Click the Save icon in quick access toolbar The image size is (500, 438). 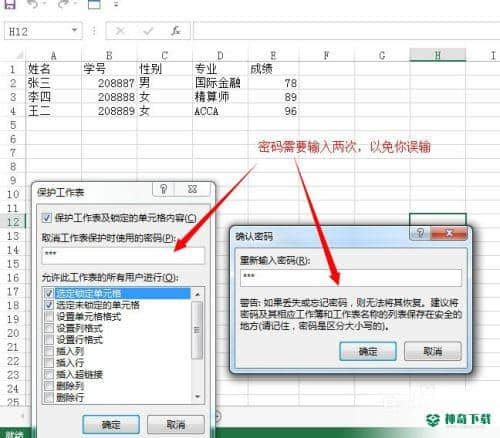click(10, 4)
